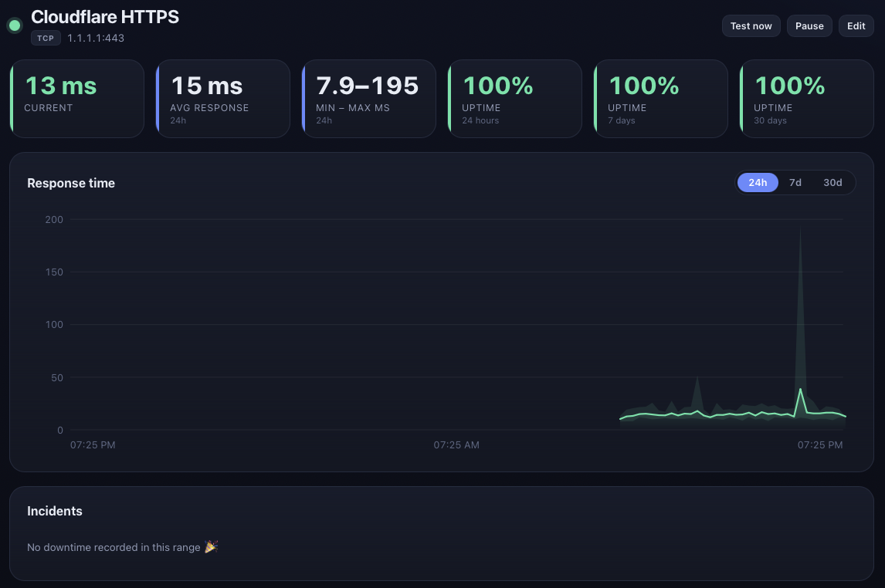Image resolution: width=885 pixels, height=588 pixels.
Task: Click the 30 days uptime card
Action: (806, 99)
